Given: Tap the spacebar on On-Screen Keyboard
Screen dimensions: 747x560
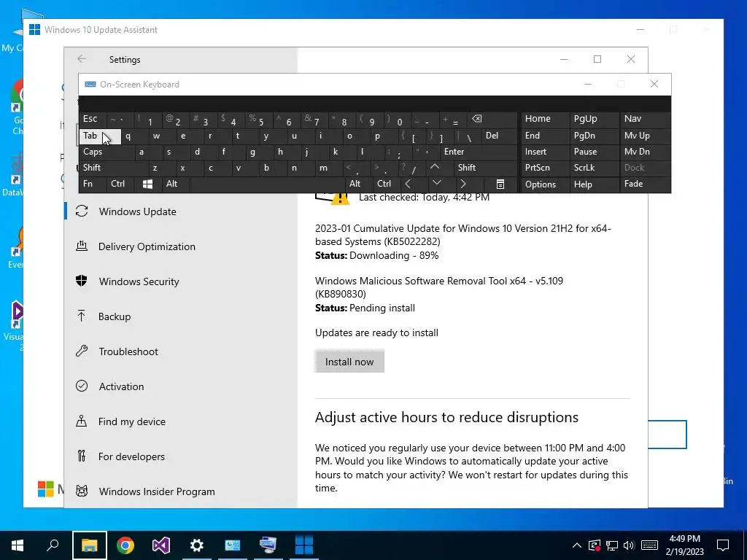Looking at the screenshot, I should 267,184.
